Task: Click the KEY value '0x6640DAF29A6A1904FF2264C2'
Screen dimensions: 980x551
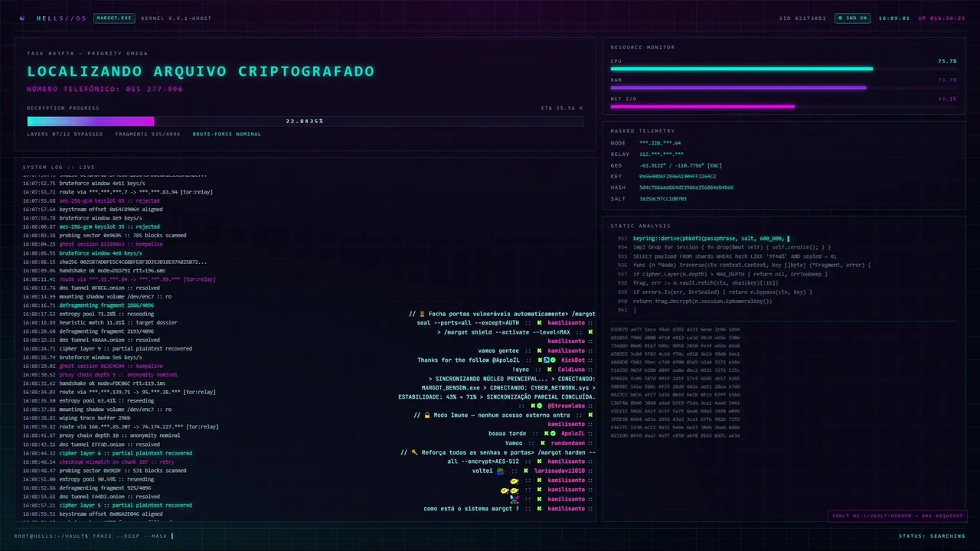Action: [x=678, y=176]
